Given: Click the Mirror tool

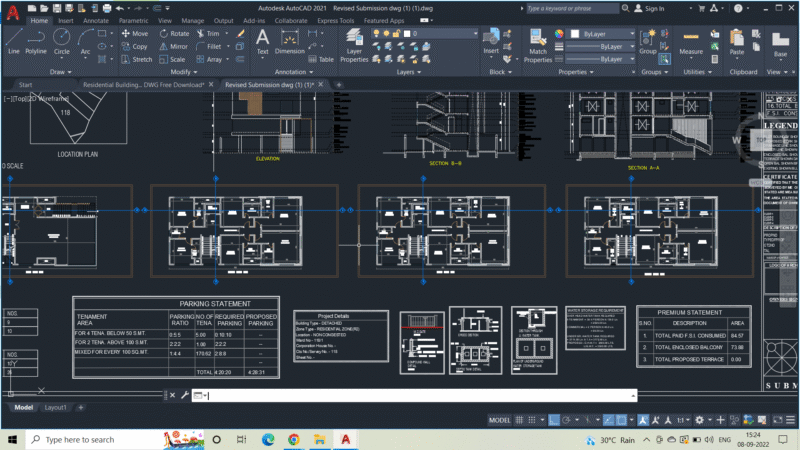Looking at the screenshot, I should [173, 46].
